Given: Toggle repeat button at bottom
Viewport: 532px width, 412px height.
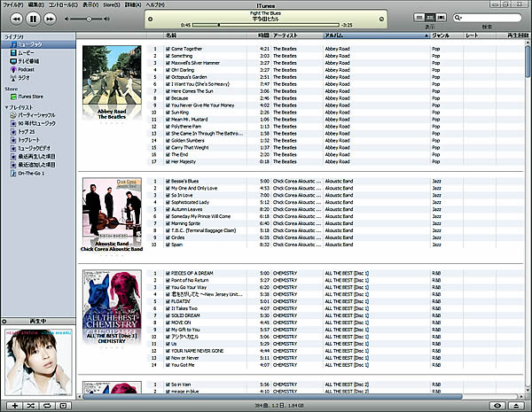Looking at the screenshot, I should pos(47,406).
